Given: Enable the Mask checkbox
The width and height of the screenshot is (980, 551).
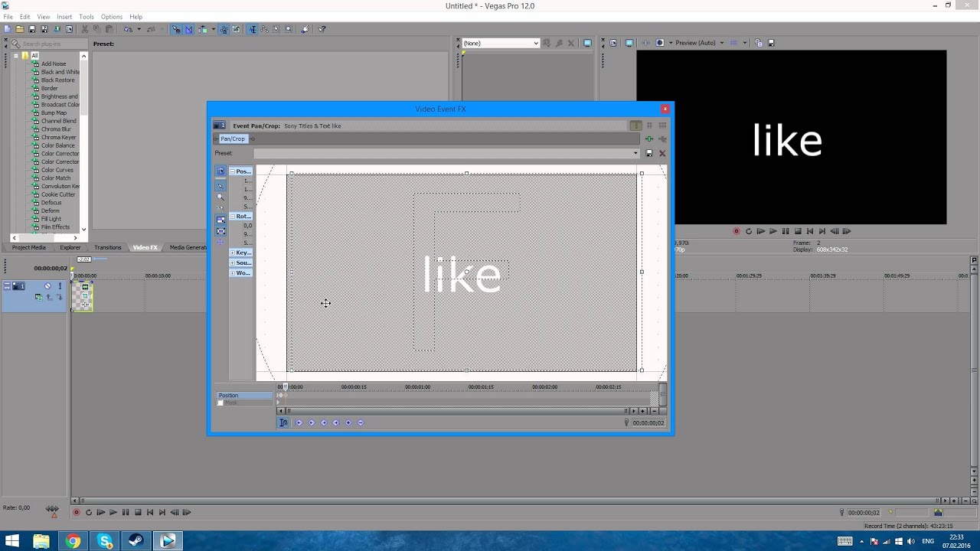Looking at the screenshot, I should point(220,403).
